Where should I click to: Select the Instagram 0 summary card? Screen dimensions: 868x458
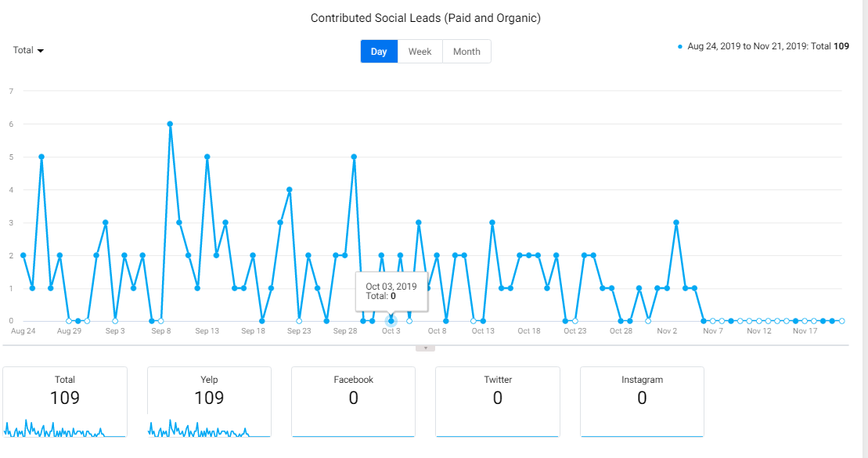click(642, 402)
